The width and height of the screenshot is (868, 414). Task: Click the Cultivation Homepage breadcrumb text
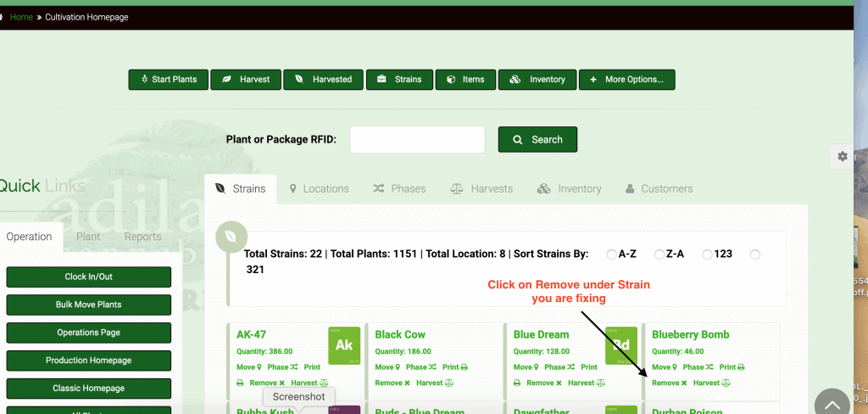coord(86,17)
